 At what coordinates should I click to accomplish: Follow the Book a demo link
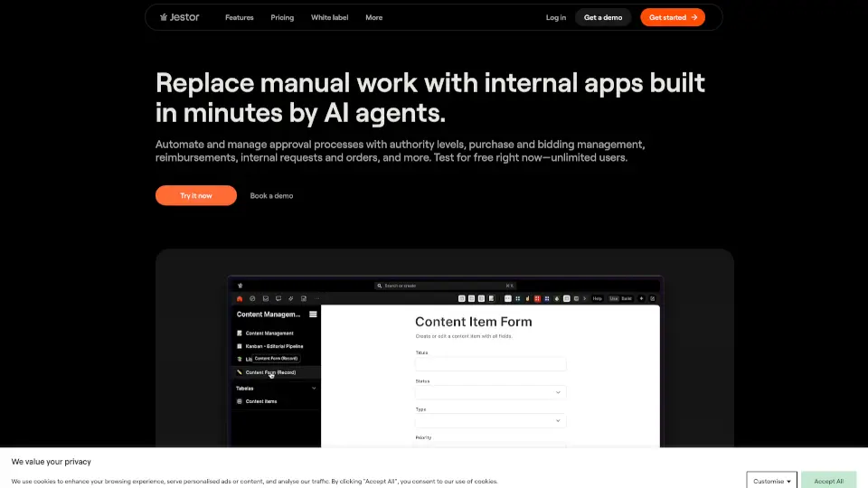click(271, 195)
